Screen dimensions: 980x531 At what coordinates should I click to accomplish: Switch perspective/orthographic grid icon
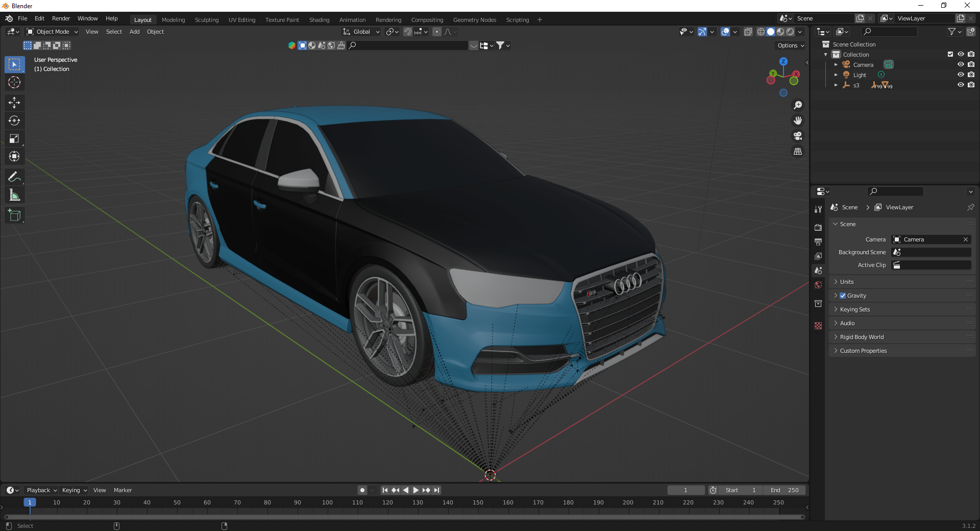coord(798,151)
